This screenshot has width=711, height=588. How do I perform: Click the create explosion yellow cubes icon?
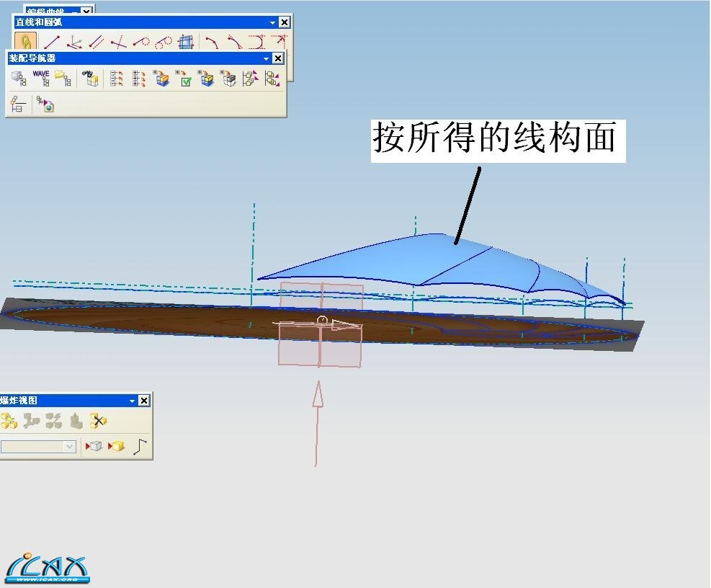(x=9, y=421)
